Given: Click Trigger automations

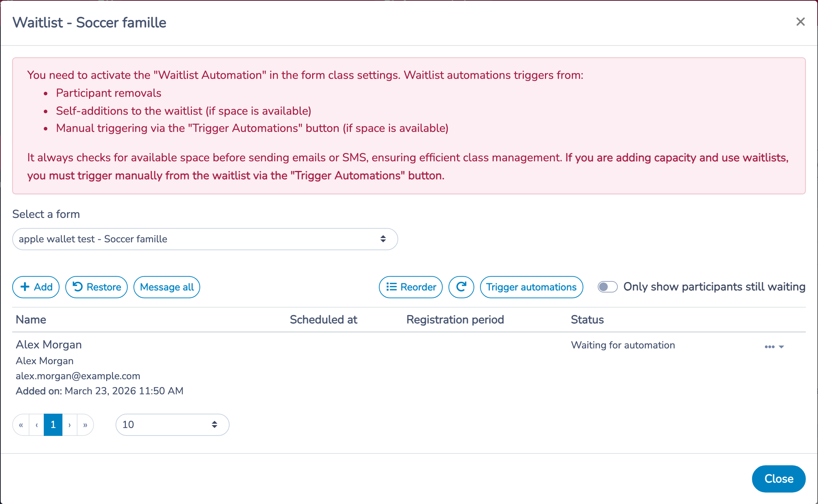Looking at the screenshot, I should 531,287.
